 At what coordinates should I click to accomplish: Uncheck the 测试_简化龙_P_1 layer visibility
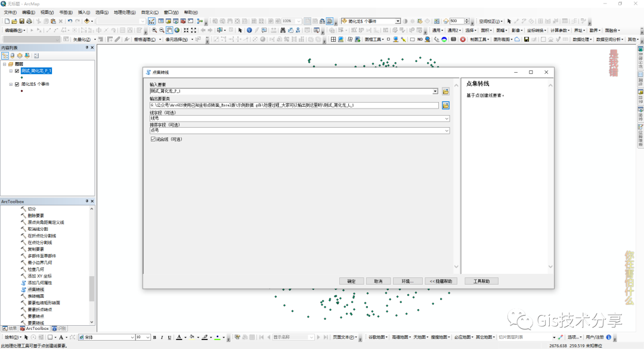tap(17, 70)
